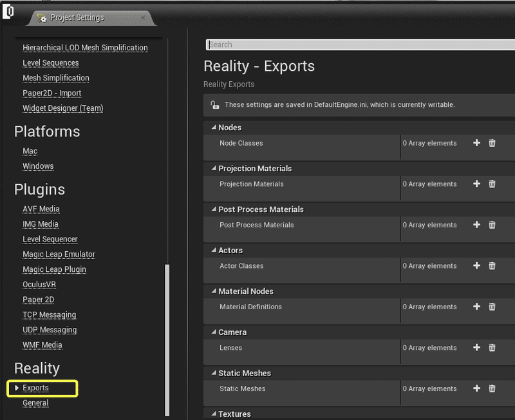Screen dimensions: 515x420
Task: Empty Projection Materials array with trash icon
Action: [492, 184]
